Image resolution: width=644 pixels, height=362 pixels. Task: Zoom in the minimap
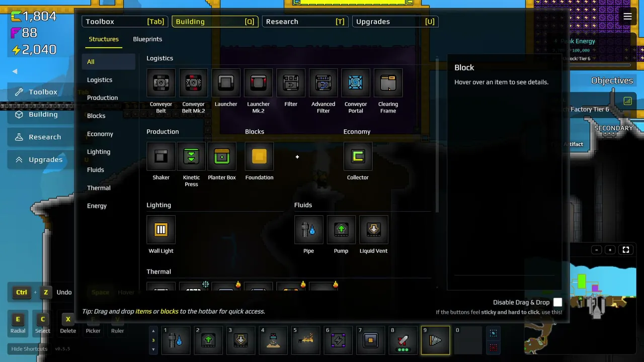(x=610, y=250)
